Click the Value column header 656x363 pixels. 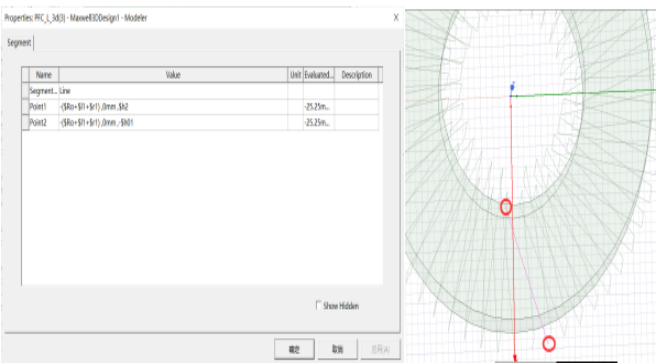(x=173, y=75)
